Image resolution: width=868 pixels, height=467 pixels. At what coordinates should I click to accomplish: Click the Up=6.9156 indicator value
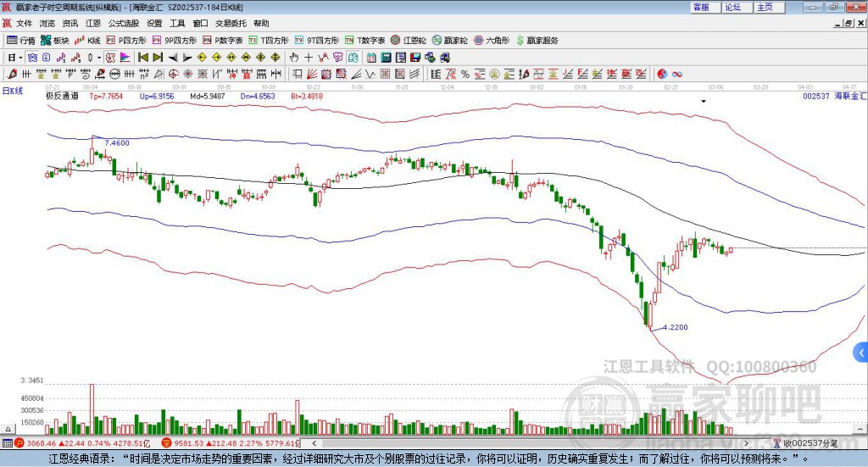coord(157,96)
